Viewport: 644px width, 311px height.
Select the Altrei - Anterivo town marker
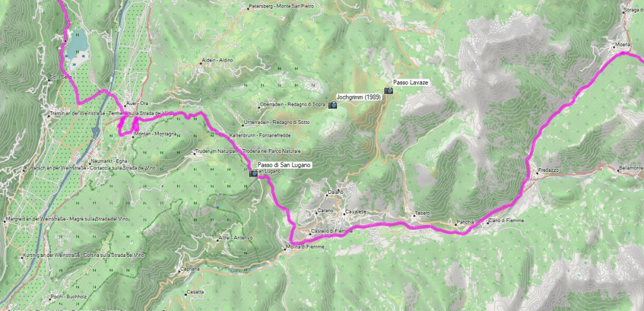point(217,240)
